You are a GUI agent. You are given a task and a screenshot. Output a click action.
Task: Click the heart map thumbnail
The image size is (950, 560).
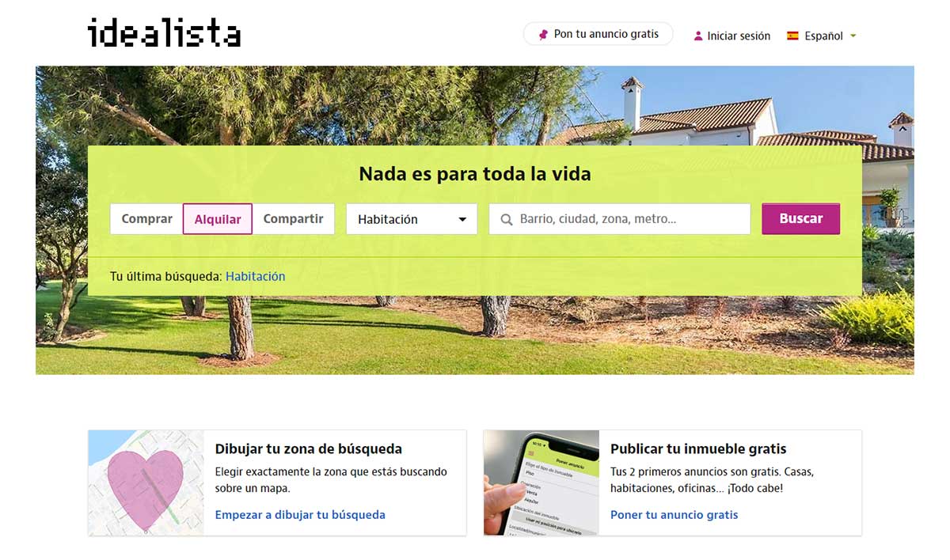pos(146,482)
